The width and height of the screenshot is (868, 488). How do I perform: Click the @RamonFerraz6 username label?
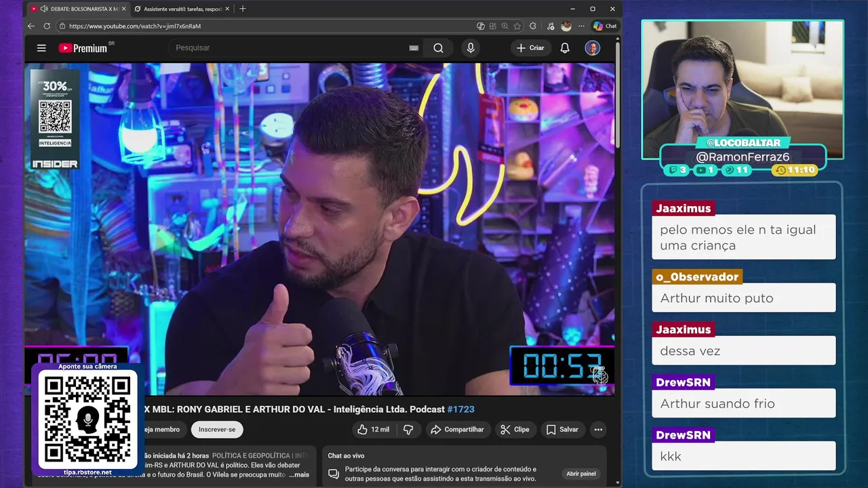pos(743,157)
